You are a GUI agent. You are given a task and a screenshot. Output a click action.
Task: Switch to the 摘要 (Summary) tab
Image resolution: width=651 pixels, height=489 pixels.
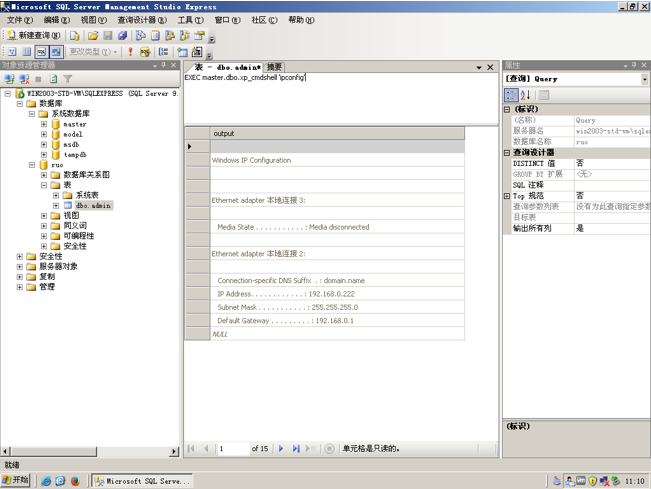coord(274,67)
